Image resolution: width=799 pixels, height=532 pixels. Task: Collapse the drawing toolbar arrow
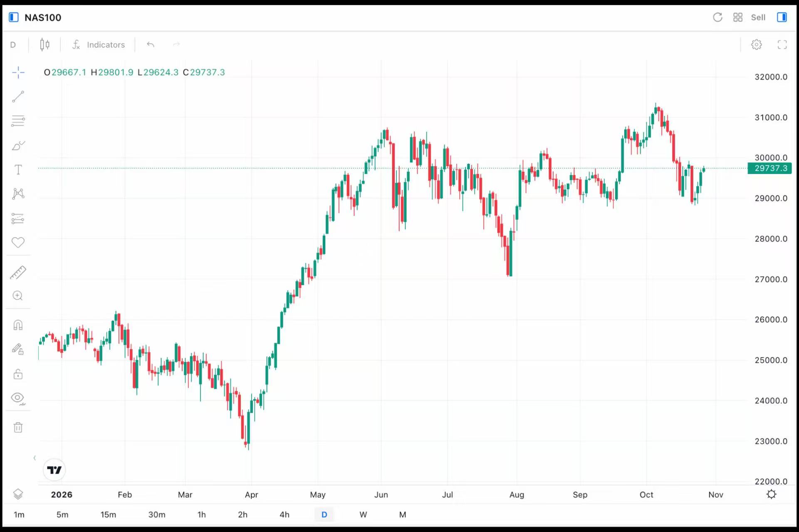pos(35,458)
